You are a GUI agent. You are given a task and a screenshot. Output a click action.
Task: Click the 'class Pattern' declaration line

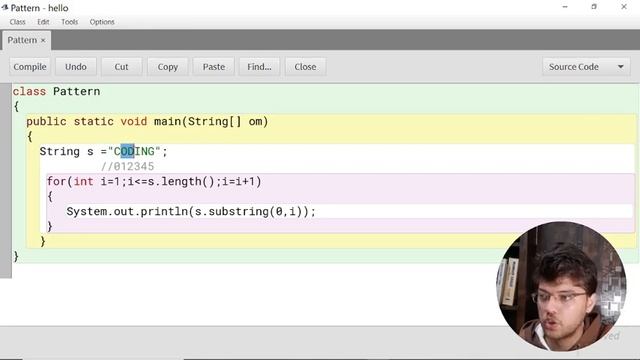click(56, 91)
